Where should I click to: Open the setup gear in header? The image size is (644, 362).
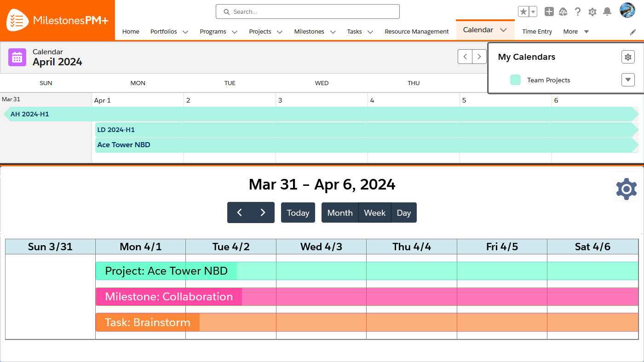click(592, 11)
